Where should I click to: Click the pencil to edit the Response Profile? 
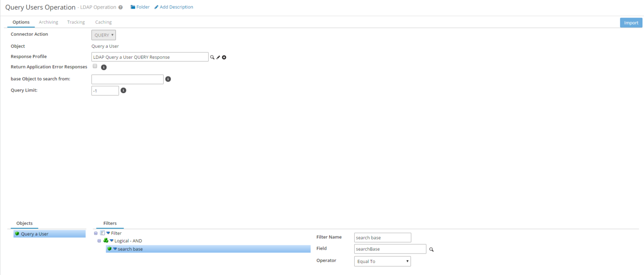[218, 57]
